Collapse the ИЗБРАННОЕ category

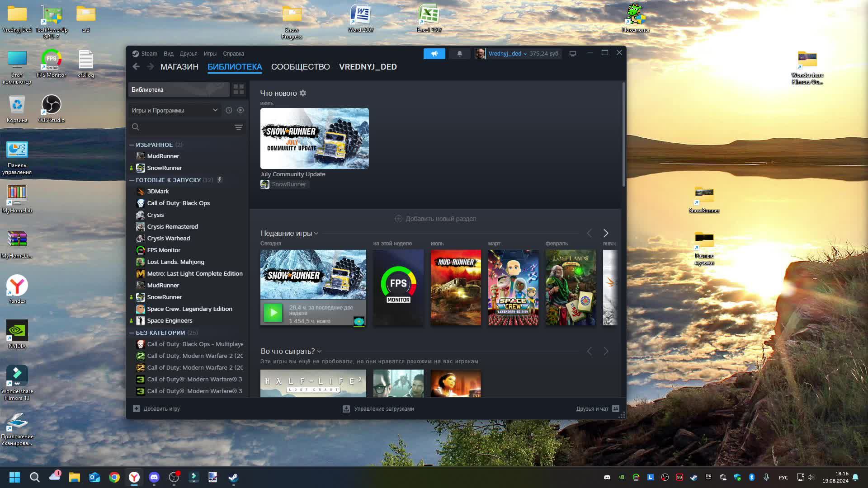point(132,145)
